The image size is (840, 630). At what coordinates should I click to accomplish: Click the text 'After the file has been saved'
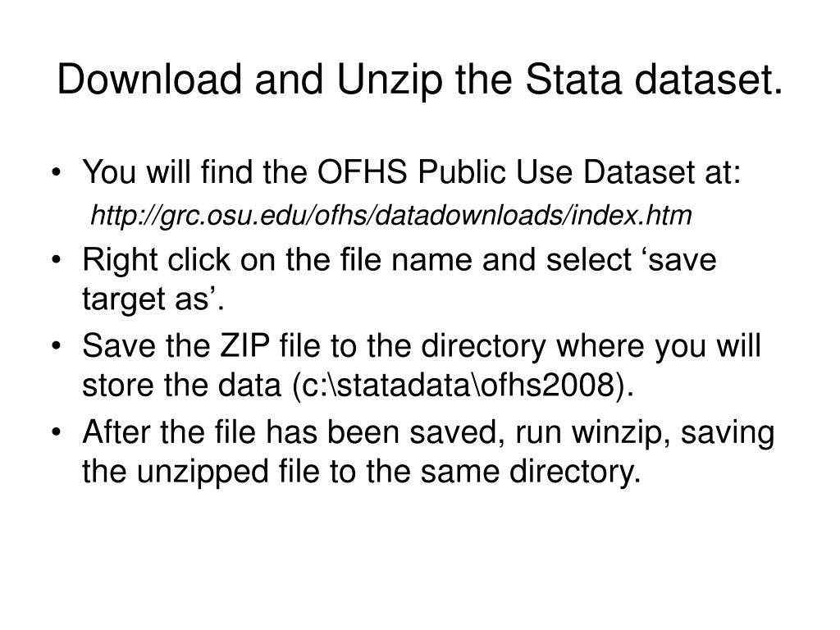click(x=294, y=432)
